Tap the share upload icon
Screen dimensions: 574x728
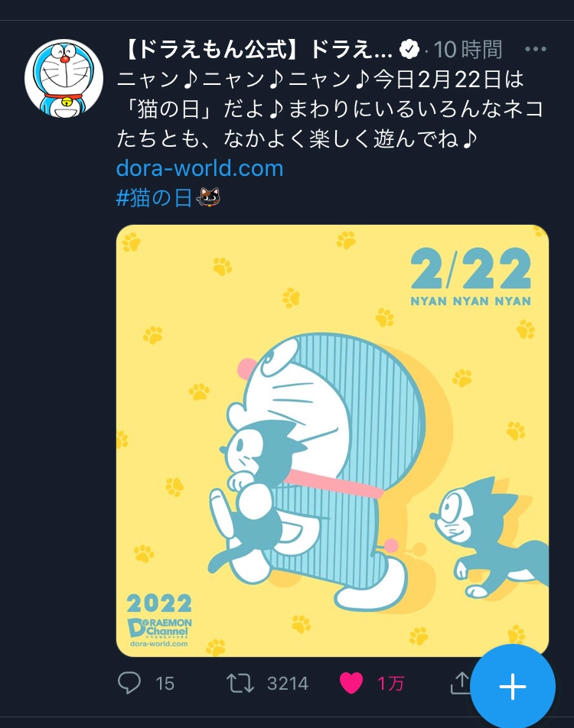point(461,682)
